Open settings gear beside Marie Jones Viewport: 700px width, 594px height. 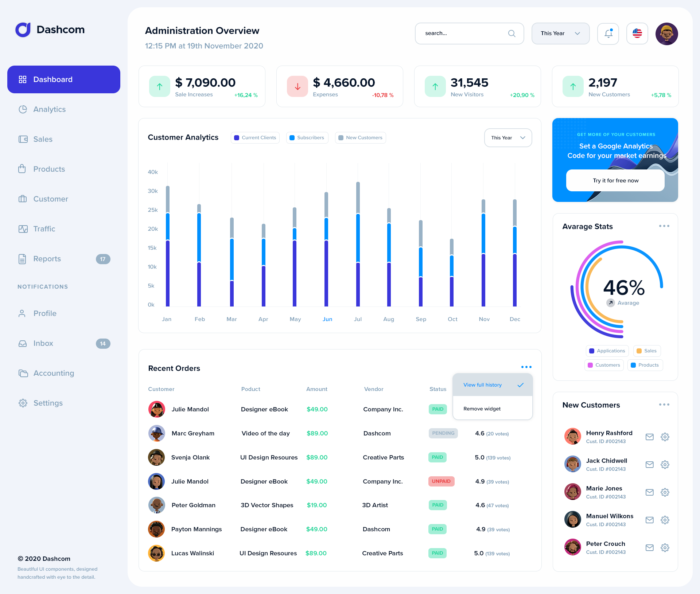point(665,492)
